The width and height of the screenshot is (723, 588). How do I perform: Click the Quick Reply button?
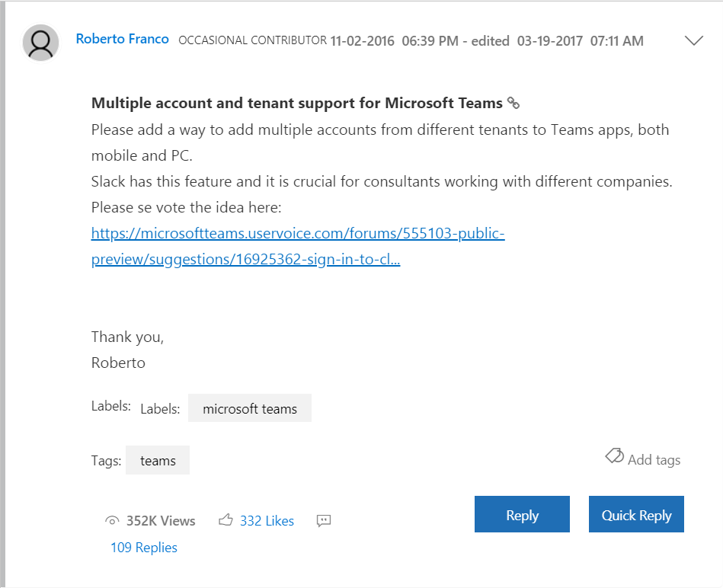point(636,514)
